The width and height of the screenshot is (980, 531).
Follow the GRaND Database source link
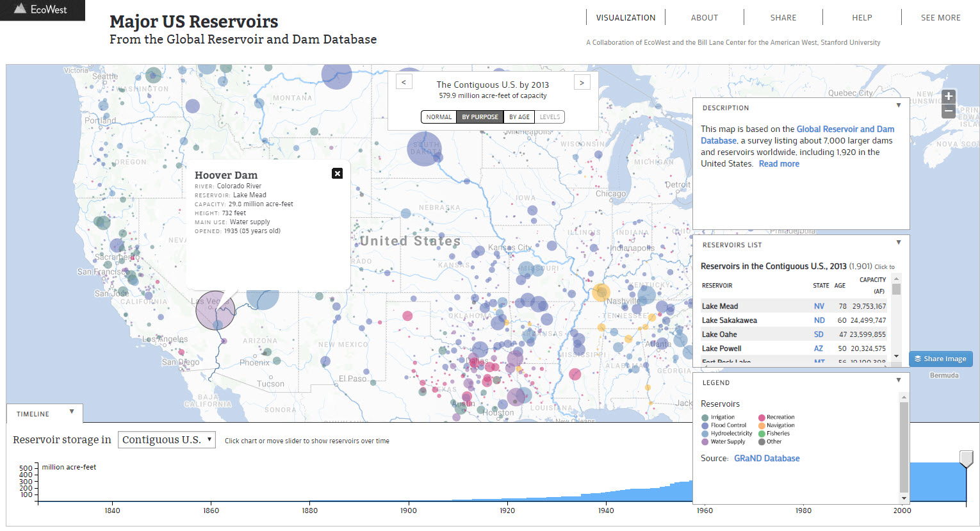(x=767, y=458)
